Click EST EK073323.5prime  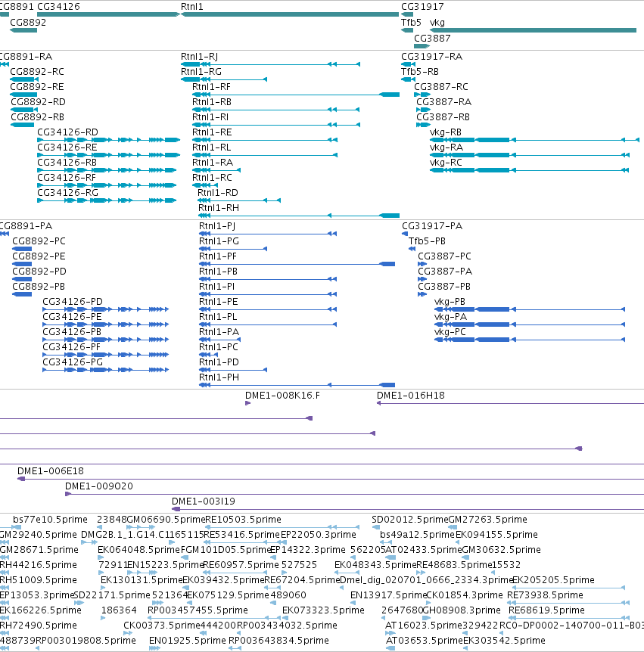point(323,610)
